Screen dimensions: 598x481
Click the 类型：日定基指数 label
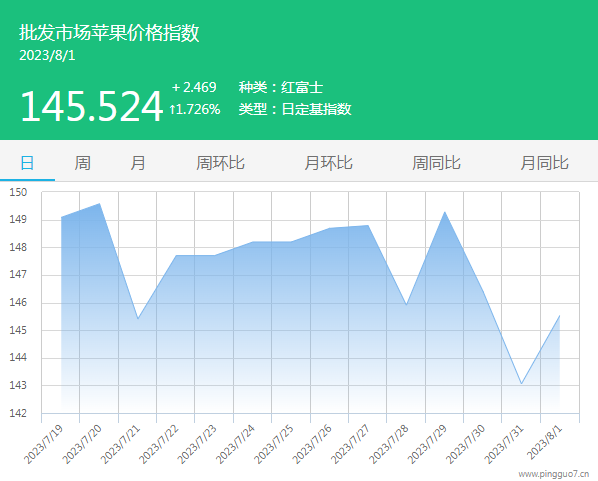tap(295, 109)
